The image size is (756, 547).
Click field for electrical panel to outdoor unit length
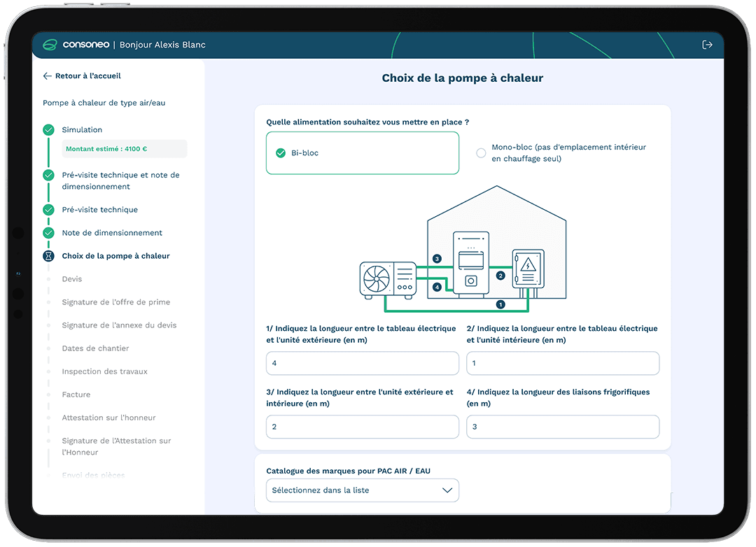362,363
